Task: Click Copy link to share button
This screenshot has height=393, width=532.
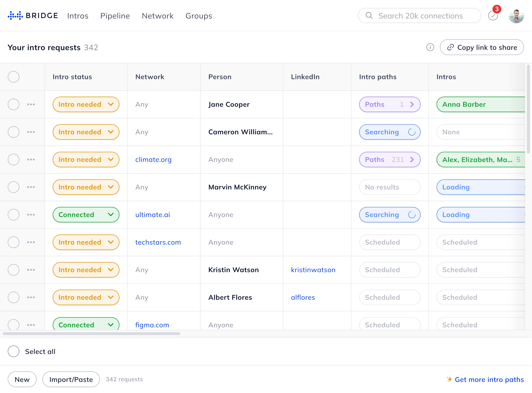Action: pos(482,47)
